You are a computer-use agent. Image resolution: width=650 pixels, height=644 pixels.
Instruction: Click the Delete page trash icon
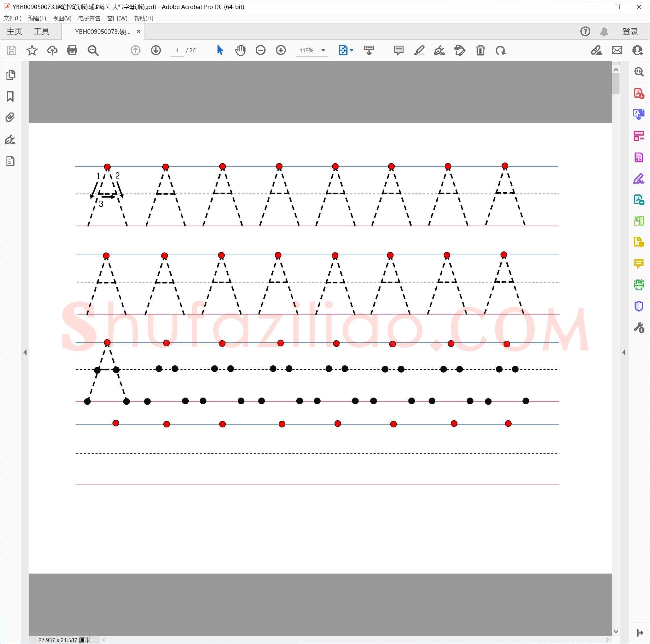point(481,51)
